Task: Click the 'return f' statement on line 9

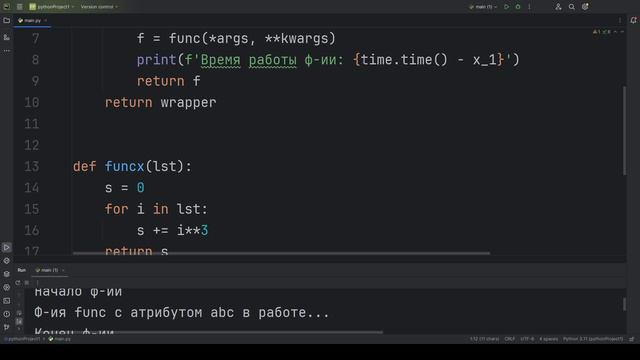Action: 169,81
